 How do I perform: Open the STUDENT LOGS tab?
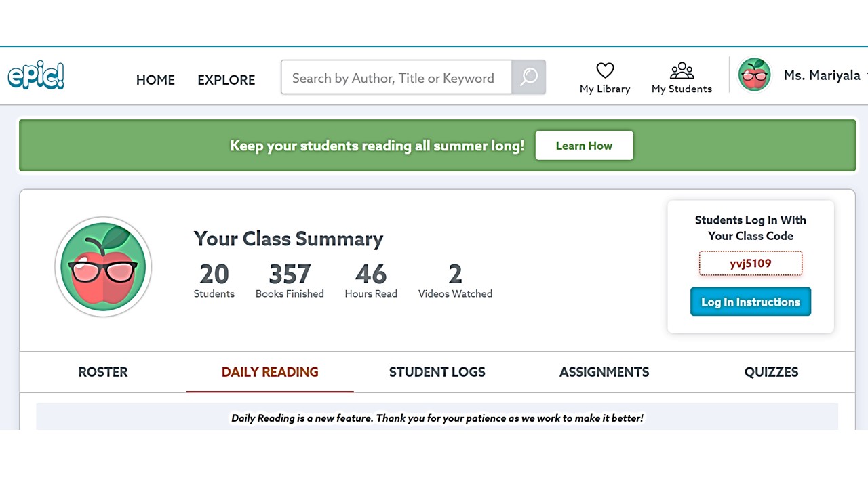click(437, 372)
